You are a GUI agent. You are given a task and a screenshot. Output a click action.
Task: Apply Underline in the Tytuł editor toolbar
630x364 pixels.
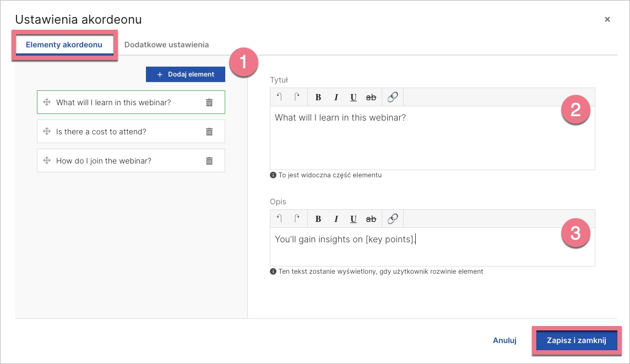(x=354, y=97)
